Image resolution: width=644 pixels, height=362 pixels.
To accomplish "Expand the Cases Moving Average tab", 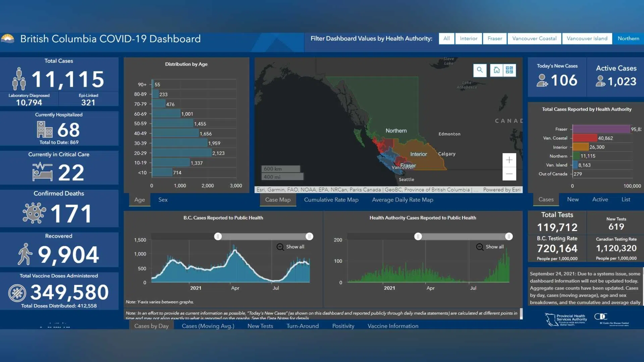I will click(208, 326).
